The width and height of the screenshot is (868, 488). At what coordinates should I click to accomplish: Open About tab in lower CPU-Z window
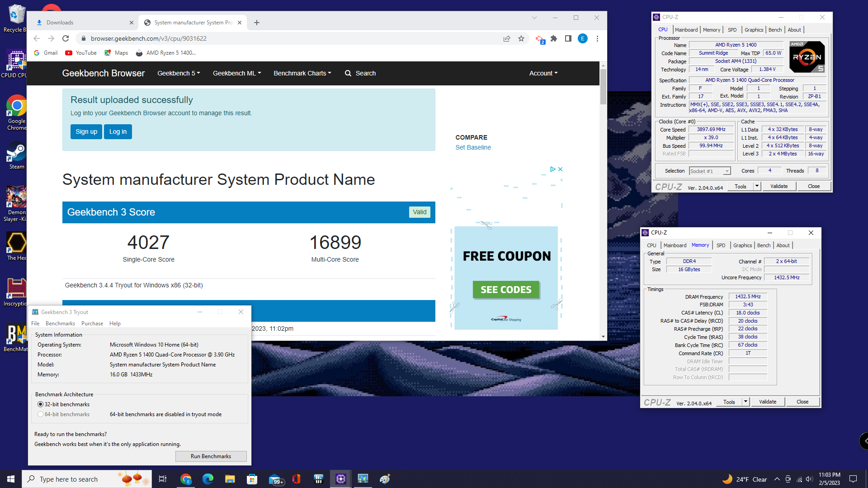783,245
